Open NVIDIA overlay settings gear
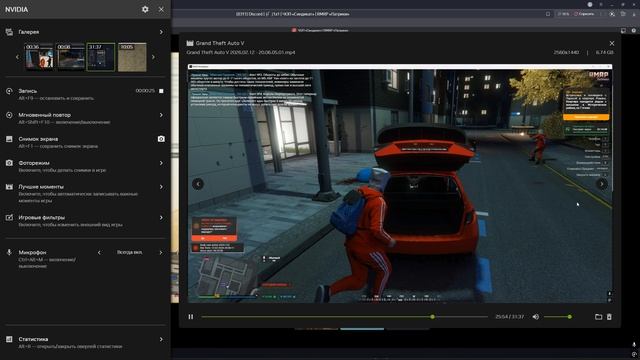This screenshot has height=360, width=640. click(x=145, y=9)
